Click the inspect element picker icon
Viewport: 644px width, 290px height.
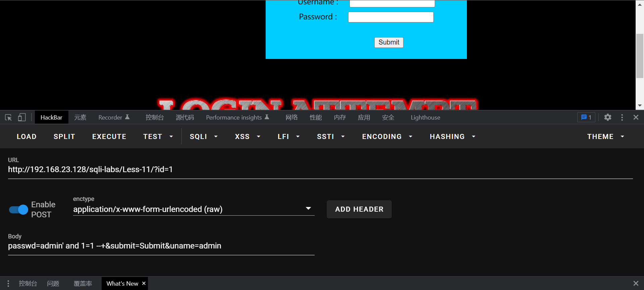(x=8, y=118)
